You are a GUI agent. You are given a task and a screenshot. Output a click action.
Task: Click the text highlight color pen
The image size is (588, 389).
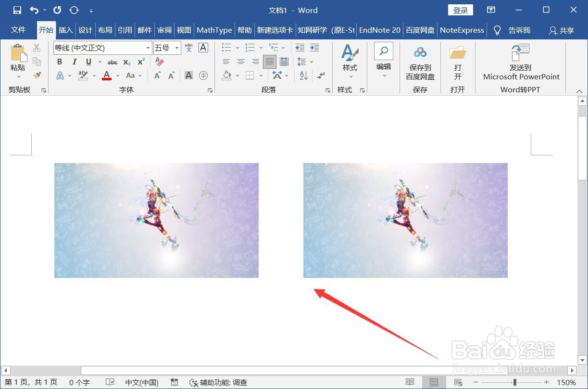pos(83,75)
